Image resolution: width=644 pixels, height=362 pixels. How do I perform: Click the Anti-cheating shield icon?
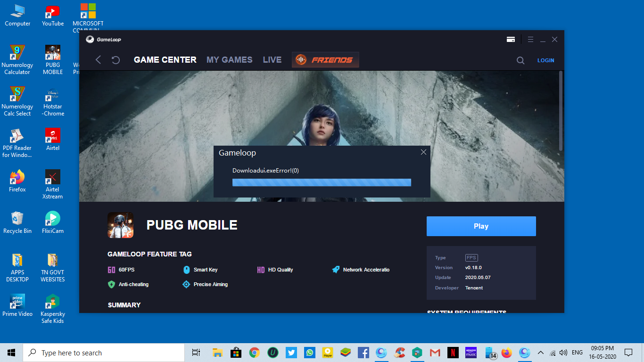pyautogui.click(x=111, y=284)
